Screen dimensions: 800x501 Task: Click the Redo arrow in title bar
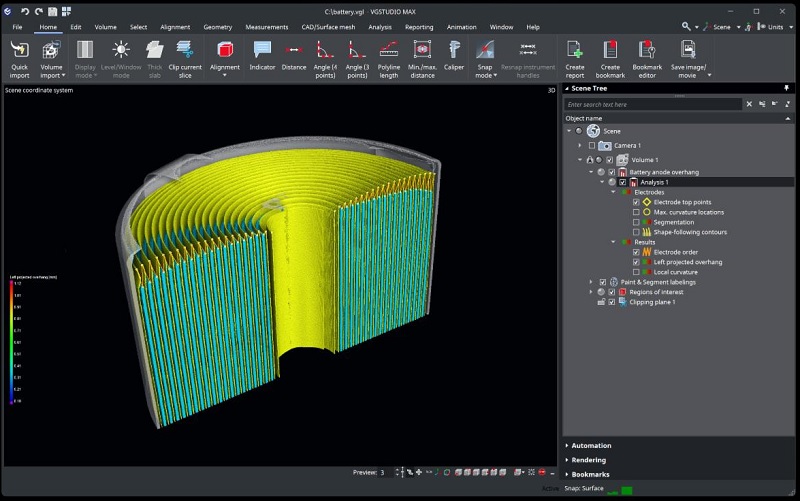pos(38,11)
